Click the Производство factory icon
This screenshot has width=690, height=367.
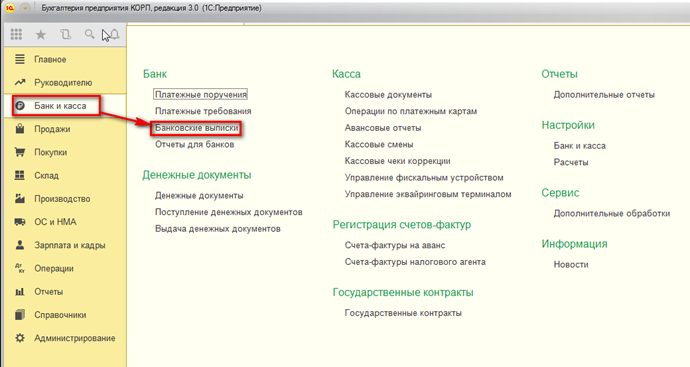coord(20,198)
